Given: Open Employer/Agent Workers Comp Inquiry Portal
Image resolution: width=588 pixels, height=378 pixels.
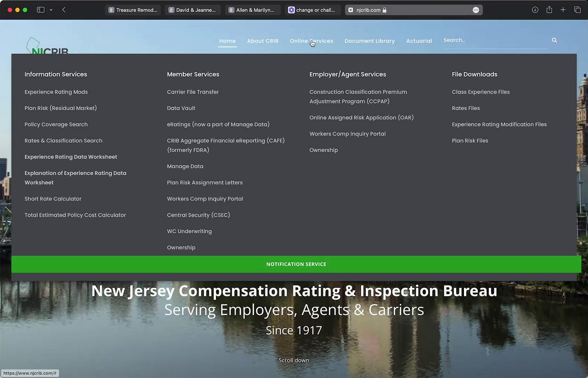Looking at the screenshot, I should (347, 134).
